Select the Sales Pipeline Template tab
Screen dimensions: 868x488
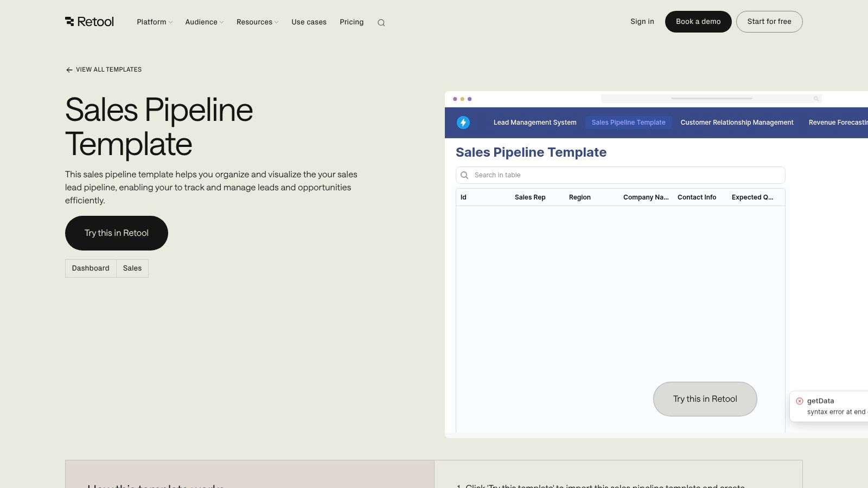629,123
